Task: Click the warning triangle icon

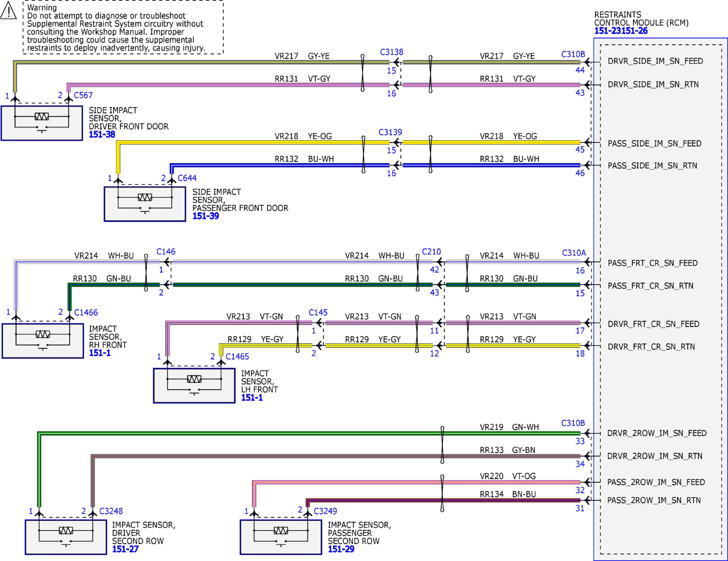Action: tap(8, 10)
